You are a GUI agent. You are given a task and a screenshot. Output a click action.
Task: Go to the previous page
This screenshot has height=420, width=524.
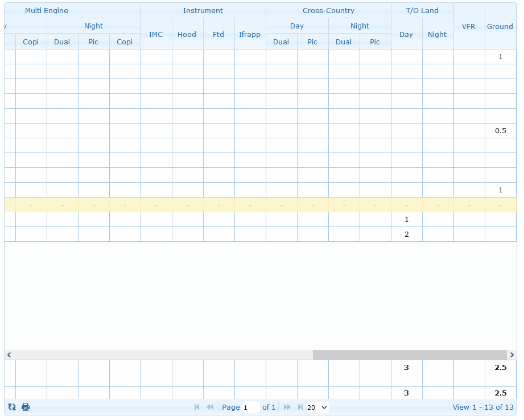(210, 407)
